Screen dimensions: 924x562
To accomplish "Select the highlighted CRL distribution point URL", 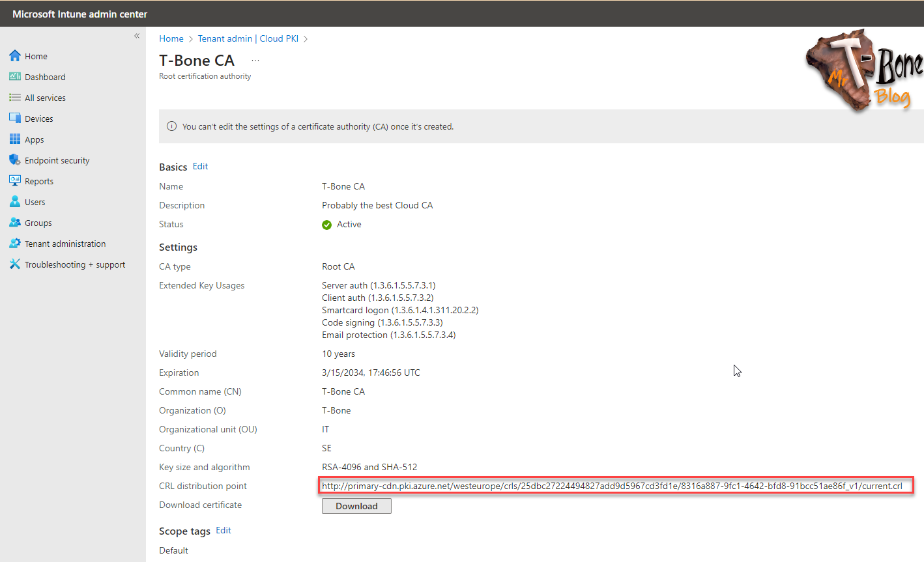I will [616, 485].
